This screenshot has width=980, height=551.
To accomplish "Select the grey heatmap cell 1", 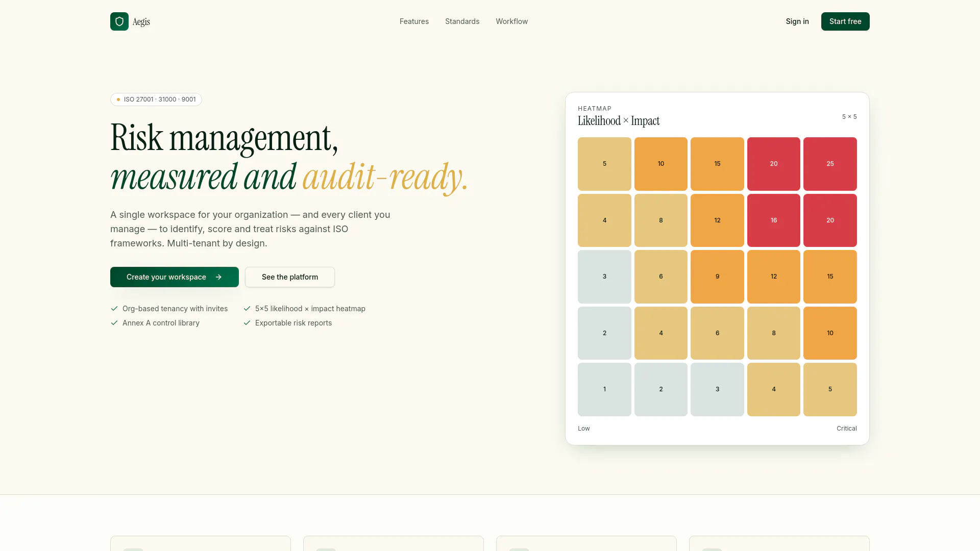I will coord(604,389).
